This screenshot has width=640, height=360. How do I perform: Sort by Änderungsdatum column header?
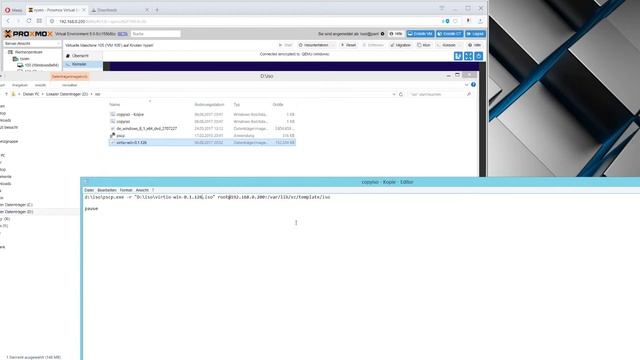(209, 105)
